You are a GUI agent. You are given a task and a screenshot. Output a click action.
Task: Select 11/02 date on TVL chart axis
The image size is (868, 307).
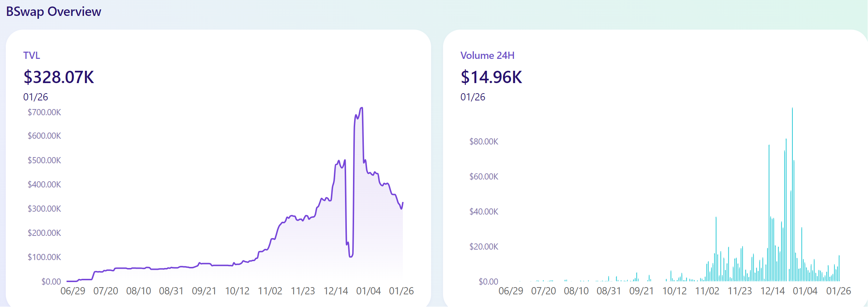click(270, 291)
